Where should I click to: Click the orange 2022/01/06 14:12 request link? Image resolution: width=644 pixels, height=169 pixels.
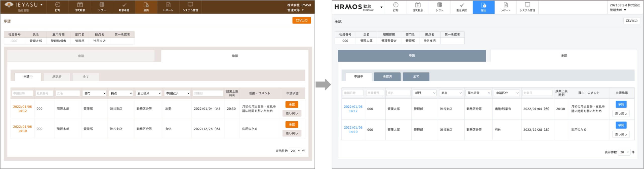pos(22,109)
